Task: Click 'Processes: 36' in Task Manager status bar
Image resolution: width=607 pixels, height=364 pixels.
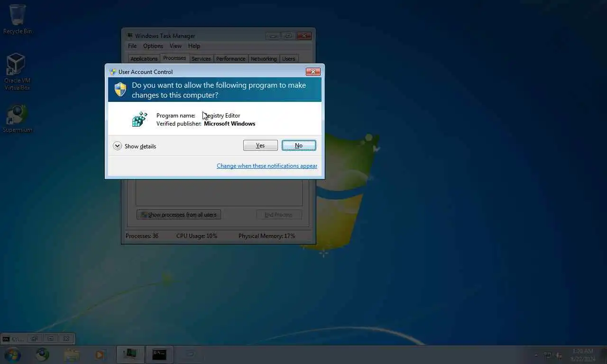Action: (x=142, y=236)
